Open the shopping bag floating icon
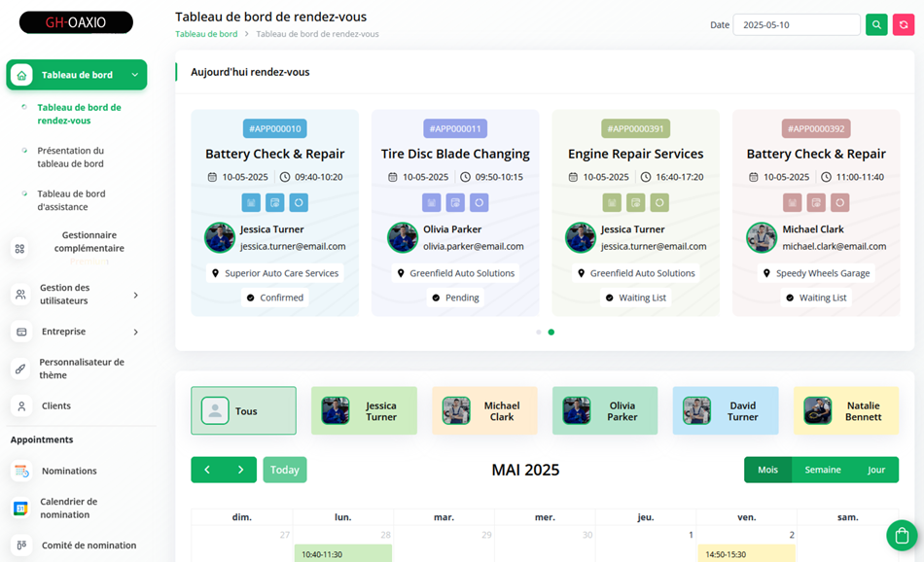The height and width of the screenshot is (562, 924). (902, 536)
